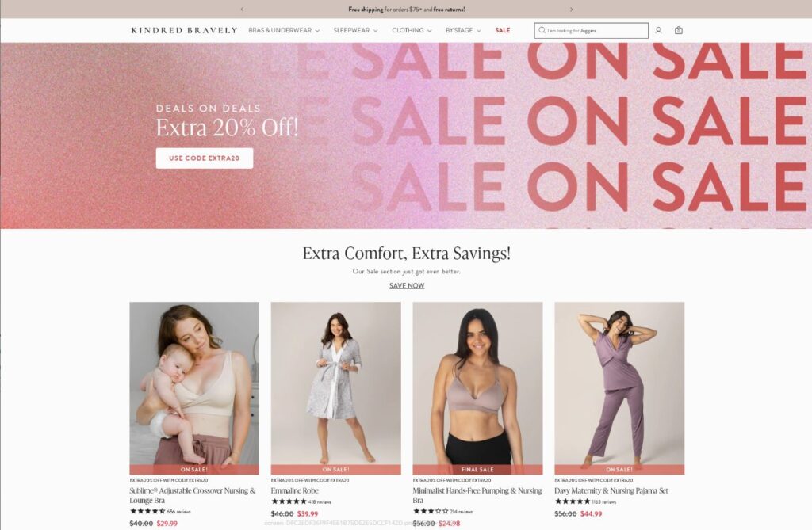Expand the Clothing dropdown
Image resolution: width=812 pixels, height=530 pixels.
(x=412, y=31)
